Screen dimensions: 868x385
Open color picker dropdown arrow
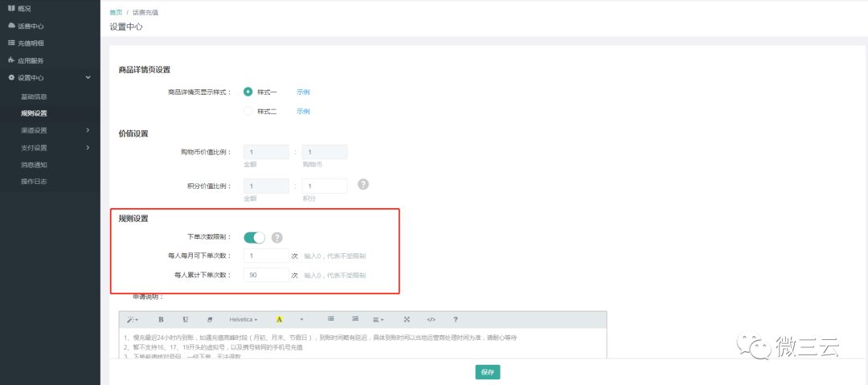click(x=301, y=320)
